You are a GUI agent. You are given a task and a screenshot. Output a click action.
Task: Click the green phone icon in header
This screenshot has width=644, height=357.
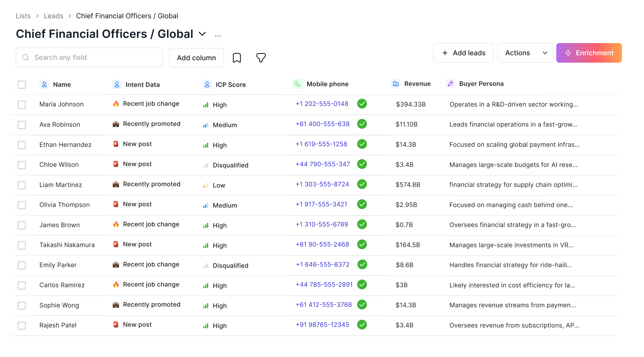(297, 84)
